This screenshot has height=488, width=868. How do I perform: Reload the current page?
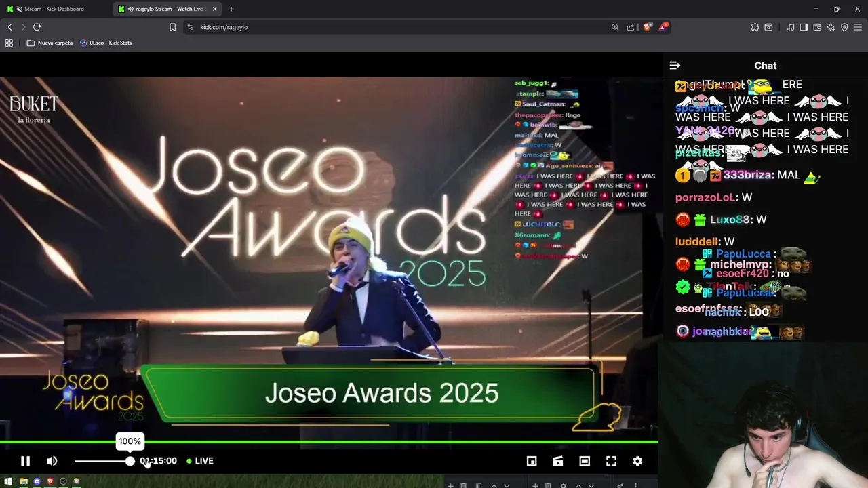[x=37, y=27]
